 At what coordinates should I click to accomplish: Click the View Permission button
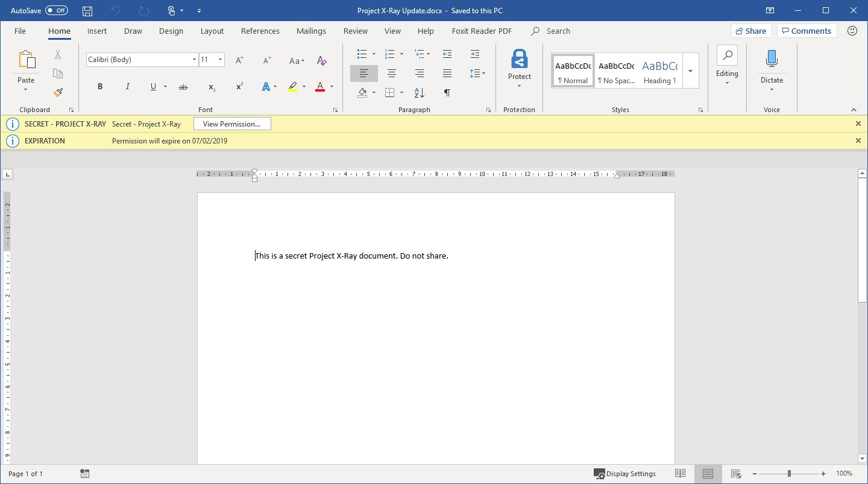(x=232, y=124)
